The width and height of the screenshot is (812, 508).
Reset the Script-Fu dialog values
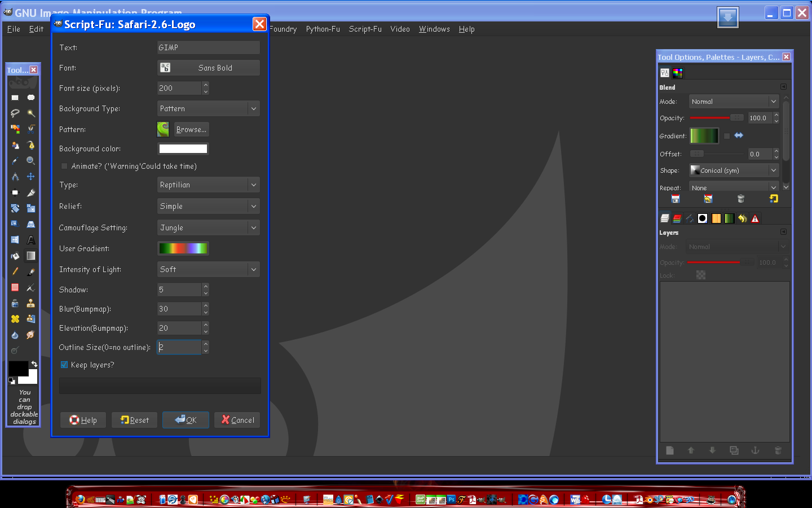(134, 420)
